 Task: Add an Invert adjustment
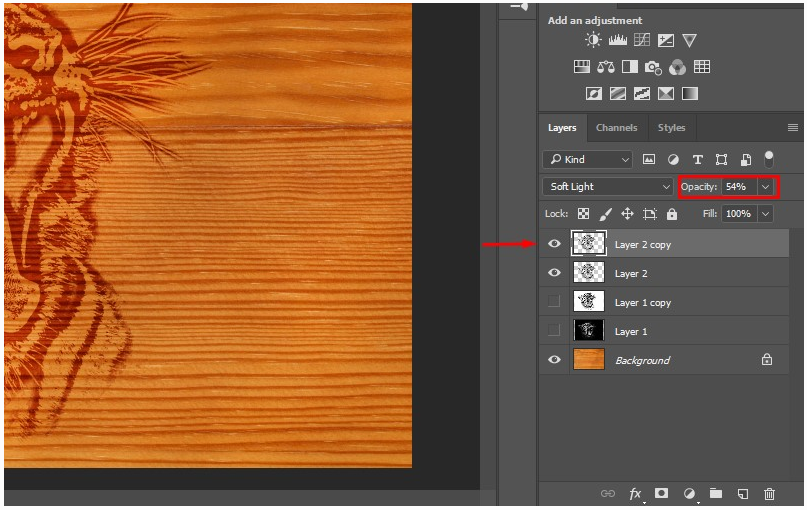[593, 93]
